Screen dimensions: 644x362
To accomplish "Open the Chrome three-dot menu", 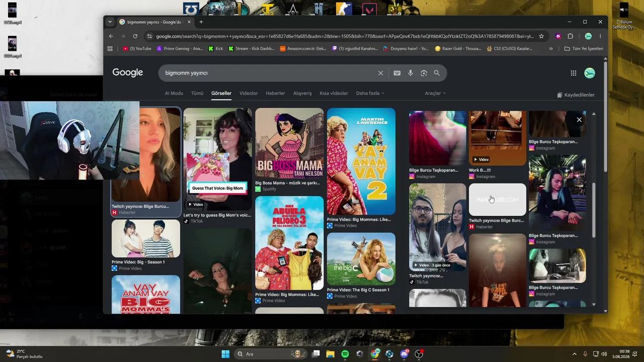I will (600, 36).
